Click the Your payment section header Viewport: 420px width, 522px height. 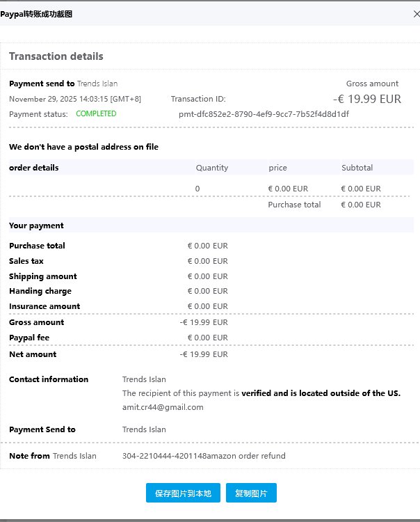pyautogui.click(x=36, y=226)
